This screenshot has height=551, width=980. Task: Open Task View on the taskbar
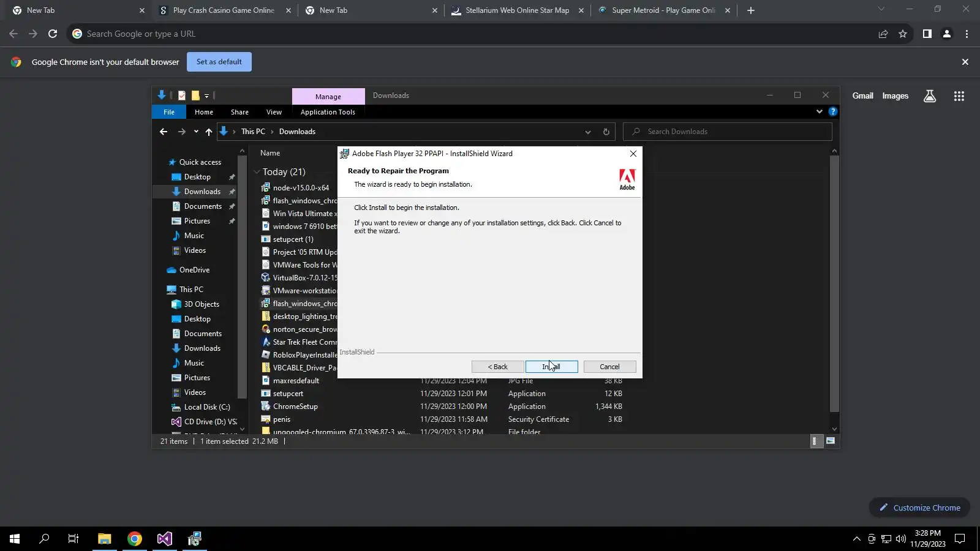coord(73,539)
